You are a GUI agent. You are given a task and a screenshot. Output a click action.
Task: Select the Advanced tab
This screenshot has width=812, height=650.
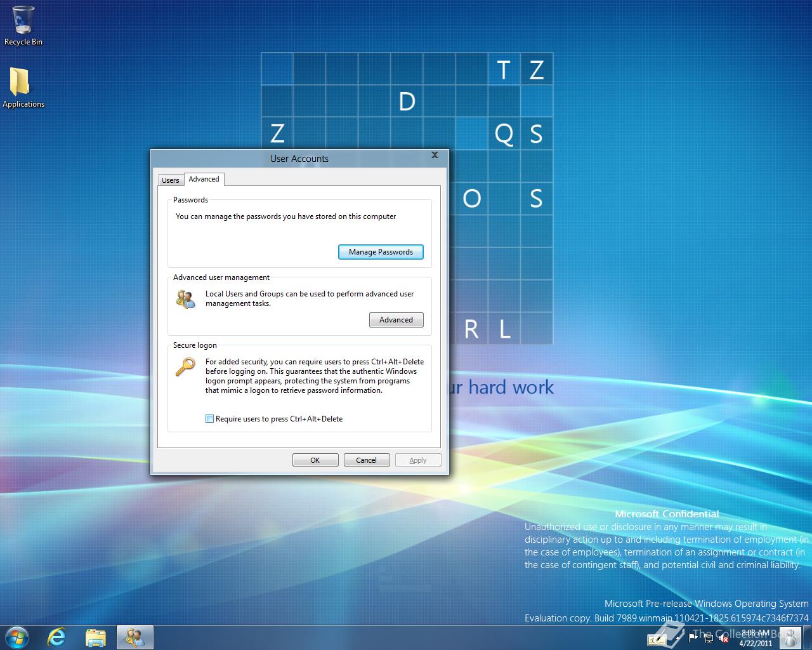pyautogui.click(x=204, y=179)
